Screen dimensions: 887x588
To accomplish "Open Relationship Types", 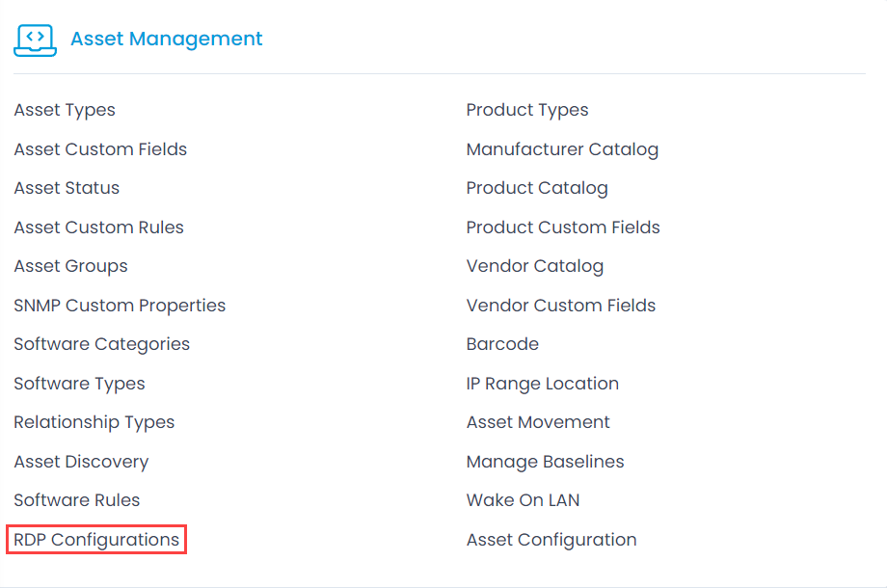I will (x=94, y=423).
